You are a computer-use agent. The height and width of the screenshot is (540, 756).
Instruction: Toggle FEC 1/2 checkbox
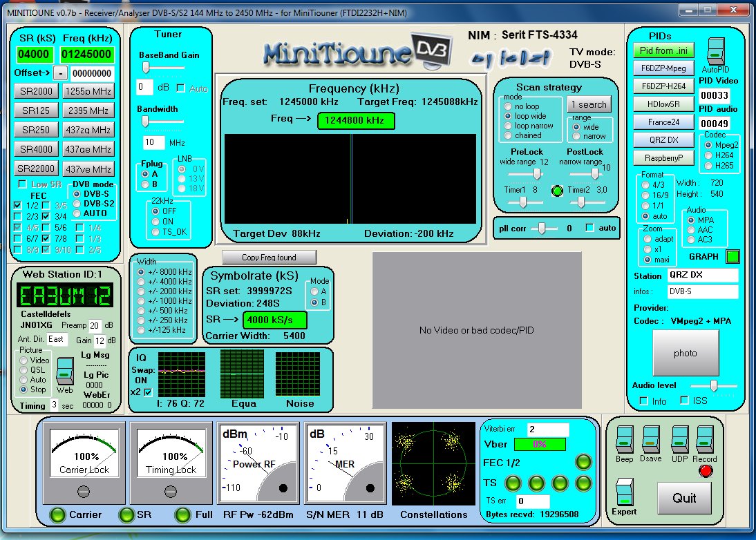click(18, 205)
